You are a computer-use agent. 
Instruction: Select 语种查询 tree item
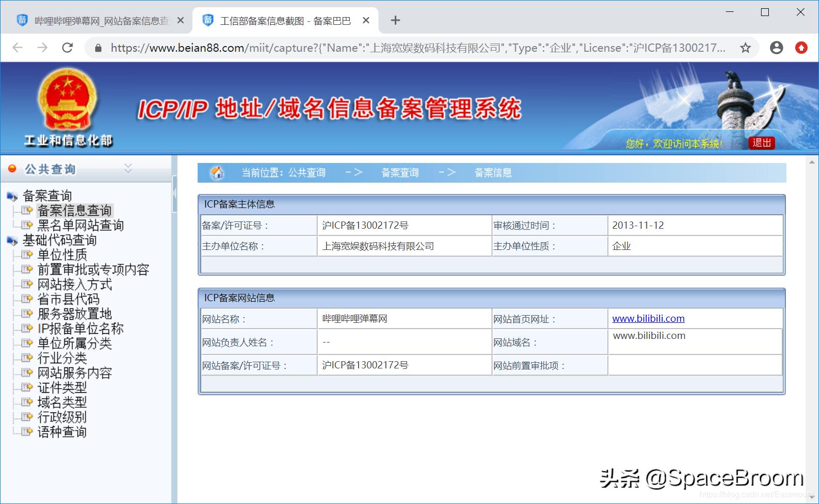(x=62, y=432)
